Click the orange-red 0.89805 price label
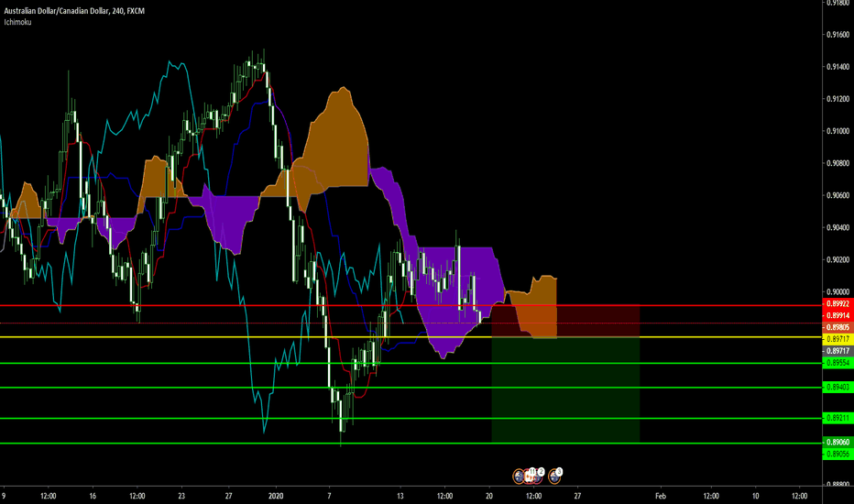 (836, 327)
